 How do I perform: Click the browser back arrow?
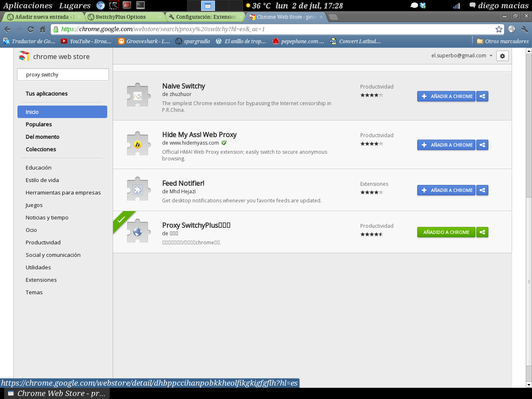point(7,29)
